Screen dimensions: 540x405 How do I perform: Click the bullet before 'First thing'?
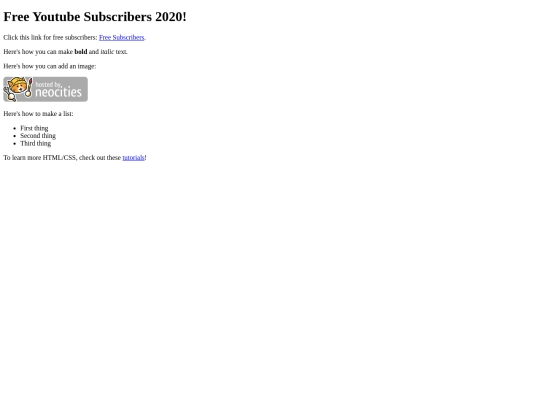point(14,128)
